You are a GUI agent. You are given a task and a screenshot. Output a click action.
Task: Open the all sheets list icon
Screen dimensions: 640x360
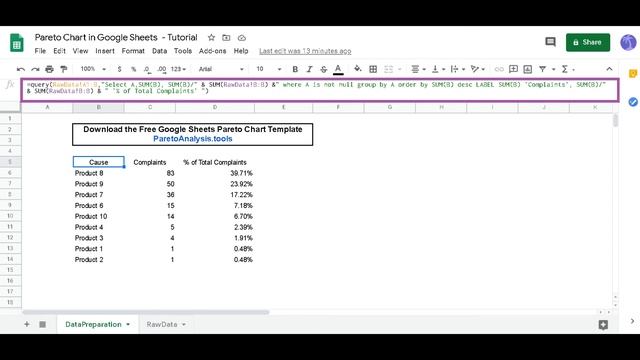pos(42,324)
